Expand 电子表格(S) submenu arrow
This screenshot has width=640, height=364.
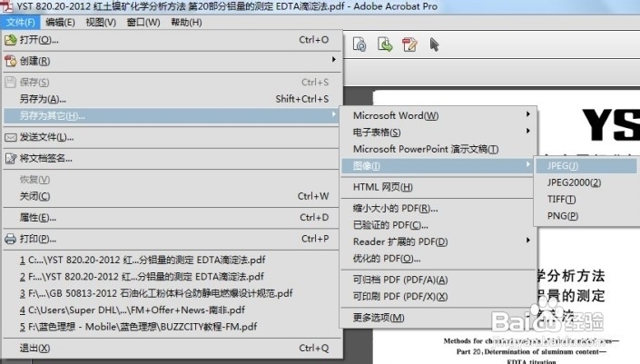pos(528,131)
